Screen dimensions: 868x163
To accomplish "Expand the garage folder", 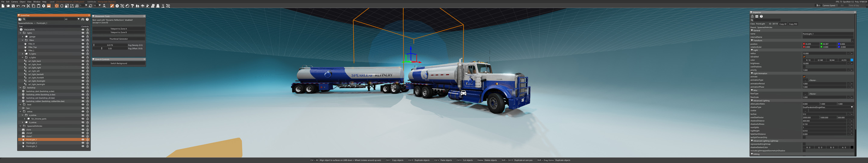I will click(x=23, y=37).
